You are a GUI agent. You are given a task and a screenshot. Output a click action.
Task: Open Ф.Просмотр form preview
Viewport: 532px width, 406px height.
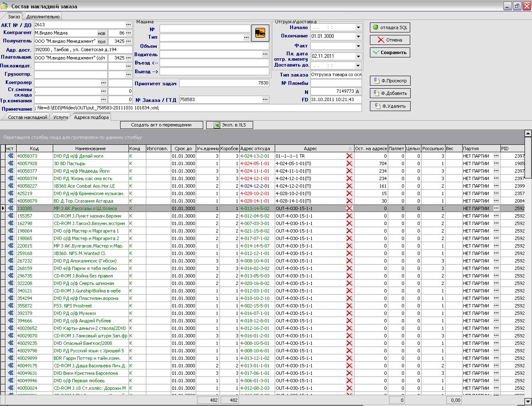click(x=390, y=81)
